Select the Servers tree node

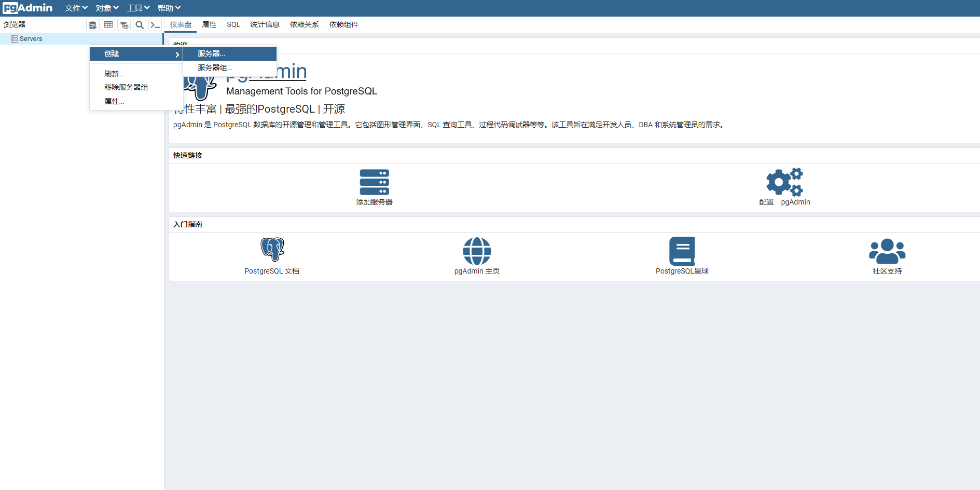[x=31, y=39]
